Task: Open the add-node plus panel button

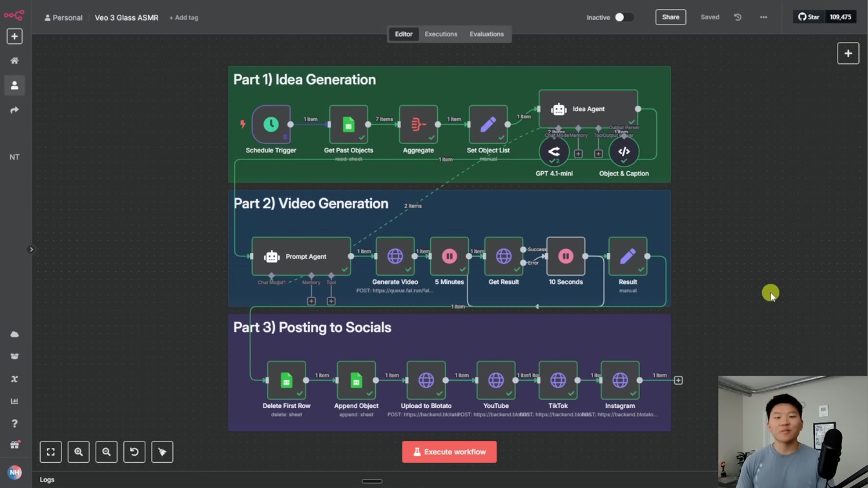Action: coord(848,54)
